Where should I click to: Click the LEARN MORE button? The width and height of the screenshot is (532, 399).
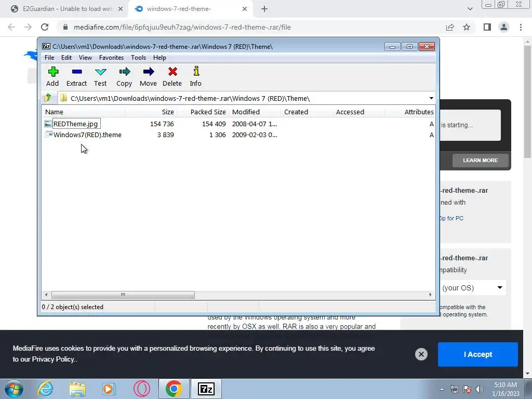click(x=480, y=160)
